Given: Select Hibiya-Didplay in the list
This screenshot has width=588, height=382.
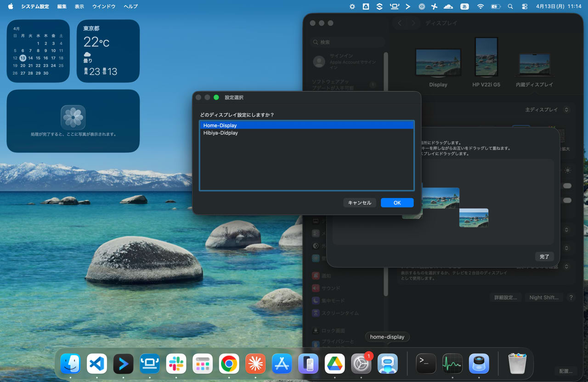Looking at the screenshot, I should tap(220, 133).
